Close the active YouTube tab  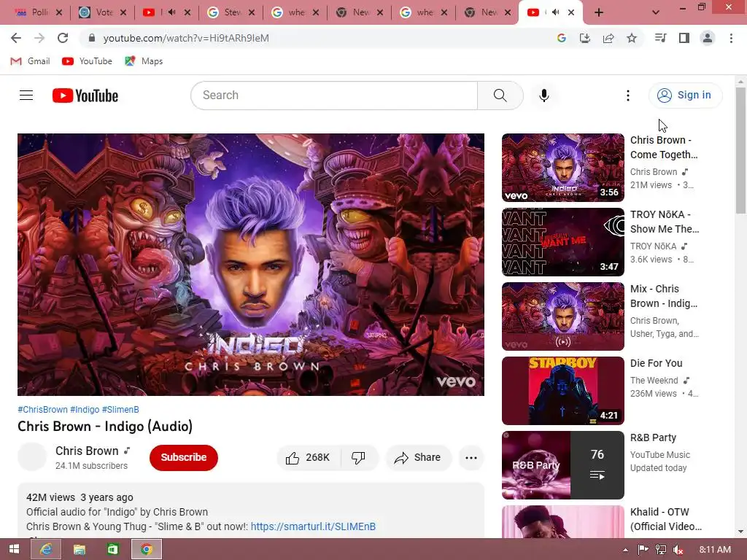pos(571,12)
